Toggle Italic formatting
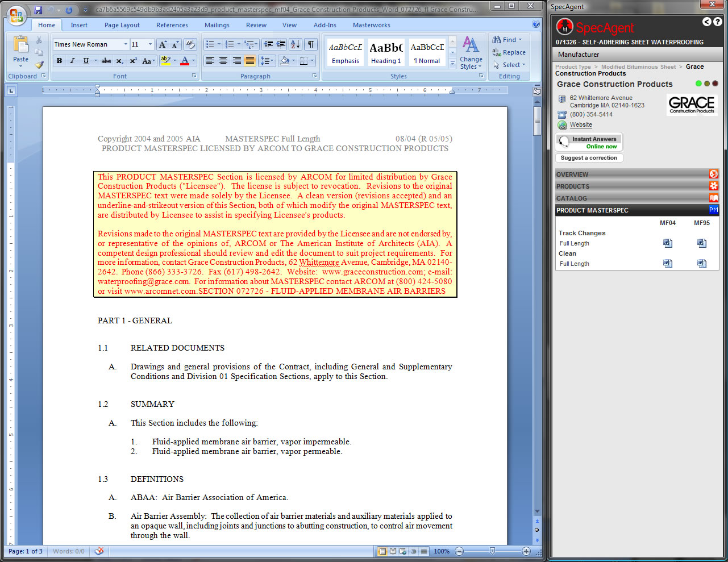 (x=72, y=61)
